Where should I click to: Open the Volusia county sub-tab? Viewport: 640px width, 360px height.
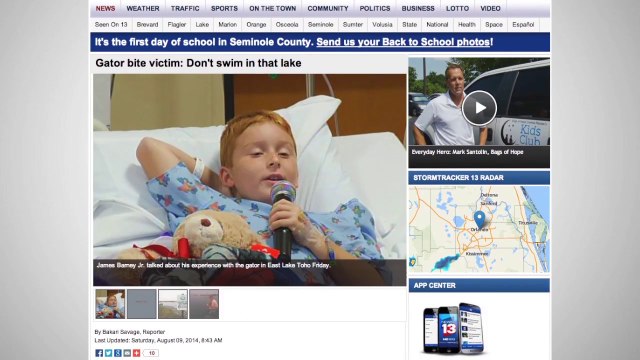click(382, 24)
